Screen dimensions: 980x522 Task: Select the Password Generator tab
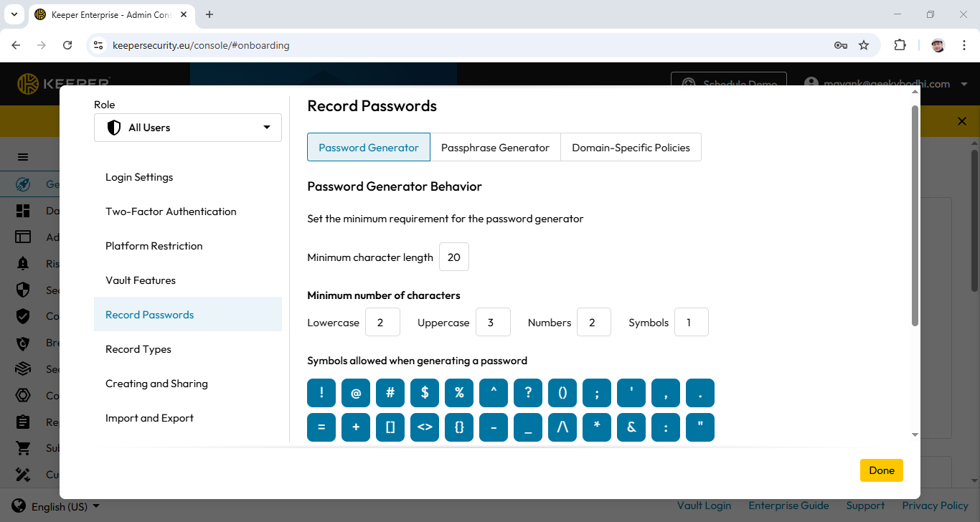tap(369, 147)
